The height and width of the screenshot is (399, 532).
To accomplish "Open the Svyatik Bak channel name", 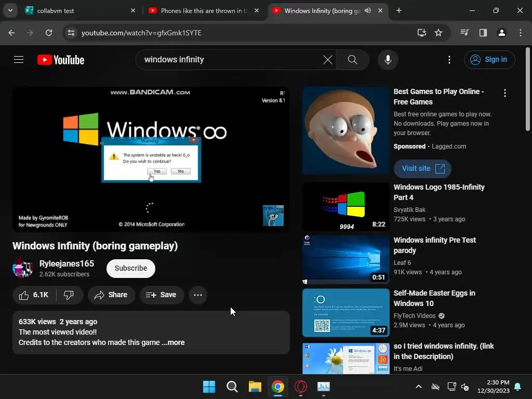I will coord(409,210).
